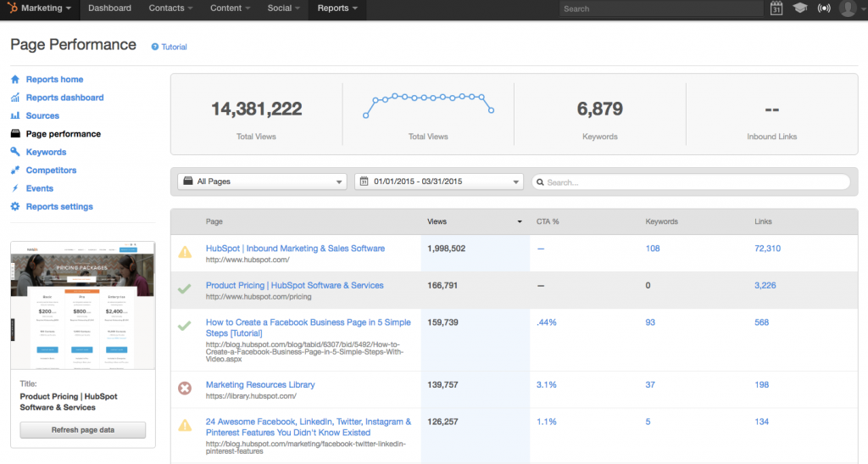Click the CTA % column header

click(548, 221)
